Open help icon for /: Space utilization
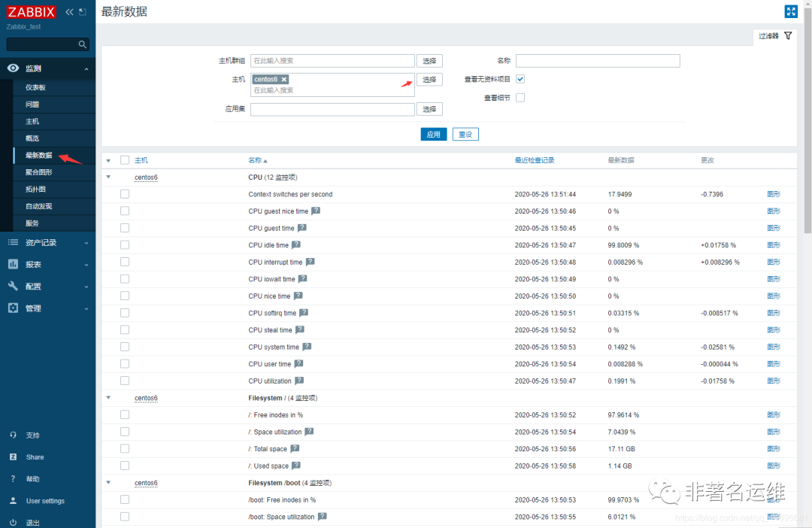This screenshot has height=528, width=812. click(x=309, y=432)
